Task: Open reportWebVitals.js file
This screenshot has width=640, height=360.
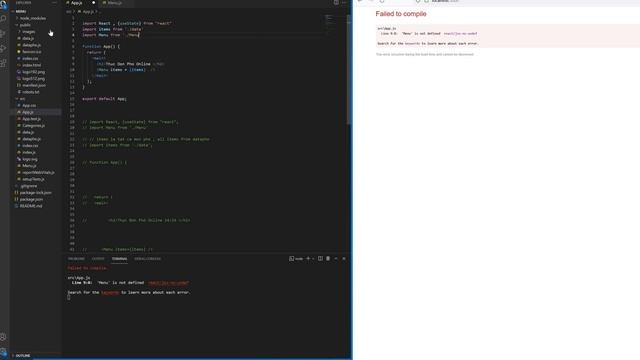Action: coord(38,173)
